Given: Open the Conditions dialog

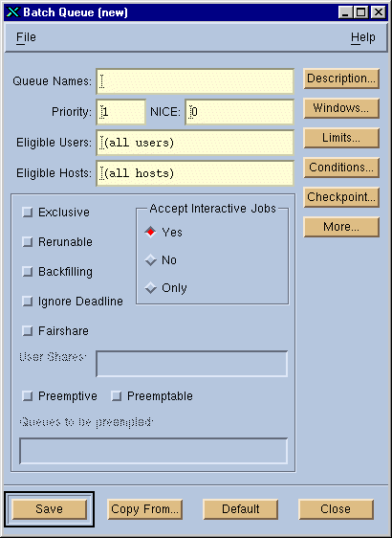Looking at the screenshot, I should click(x=341, y=168).
